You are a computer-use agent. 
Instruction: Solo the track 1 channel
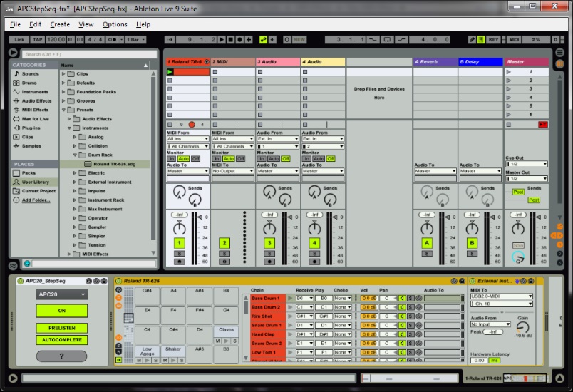(179, 254)
